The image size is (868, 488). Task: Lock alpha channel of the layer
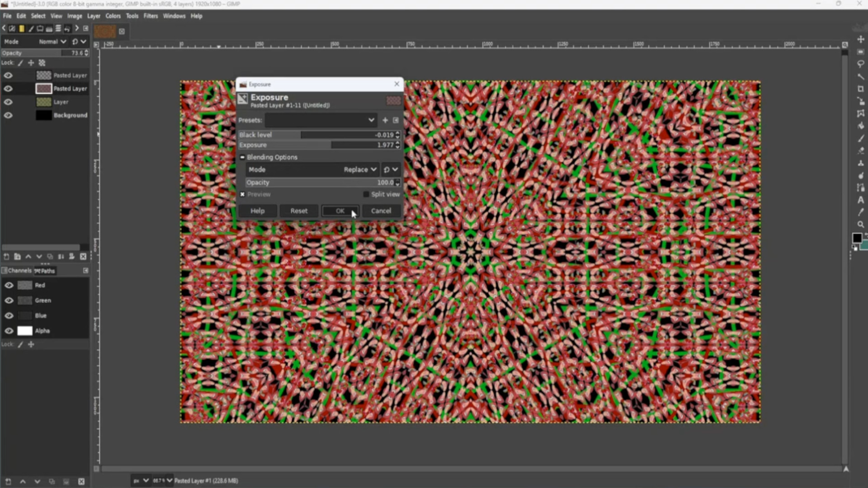click(42, 63)
